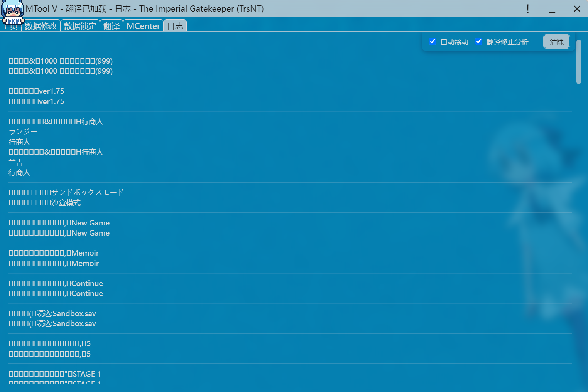Minimize the MTool window
The height and width of the screenshot is (392, 588).
552,9
